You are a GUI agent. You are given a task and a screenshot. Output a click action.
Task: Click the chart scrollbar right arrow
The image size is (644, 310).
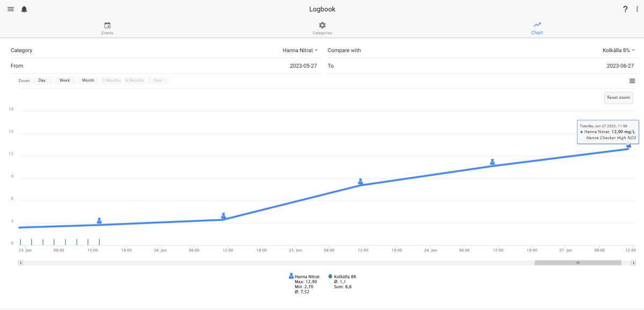[x=634, y=263]
